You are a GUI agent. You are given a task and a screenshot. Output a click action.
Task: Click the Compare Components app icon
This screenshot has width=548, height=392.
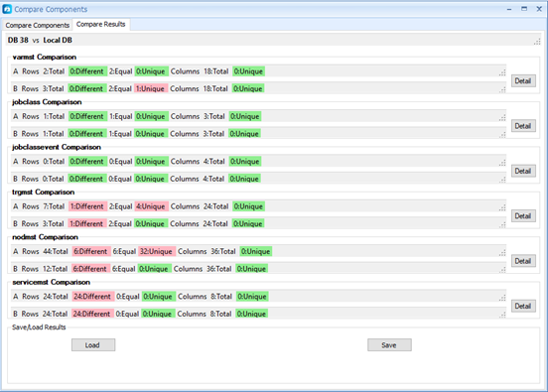click(x=7, y=9)
